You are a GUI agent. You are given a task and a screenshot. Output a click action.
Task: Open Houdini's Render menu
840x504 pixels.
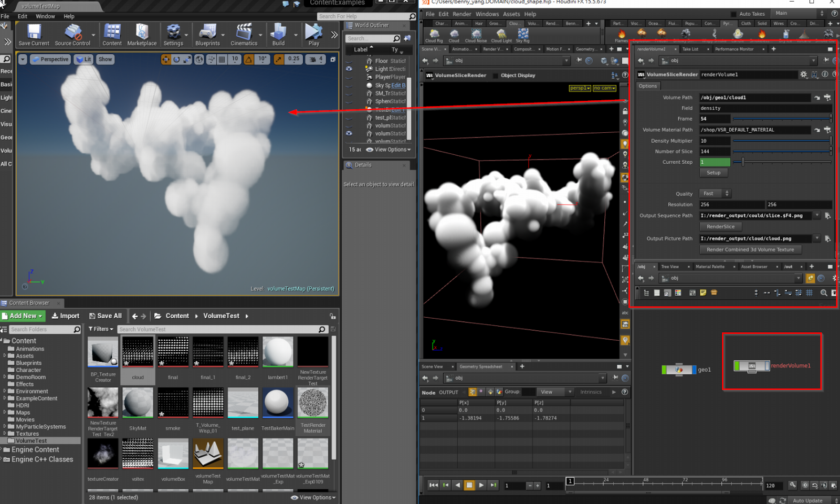click(462, 14)
